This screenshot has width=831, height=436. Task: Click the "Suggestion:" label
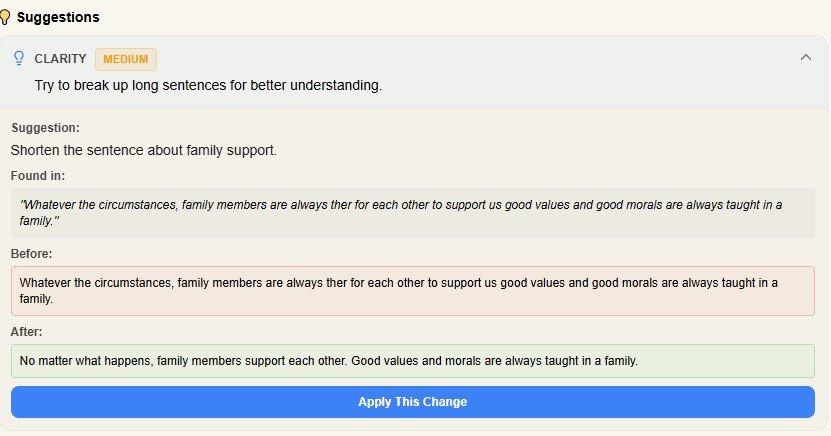(45, 127)
